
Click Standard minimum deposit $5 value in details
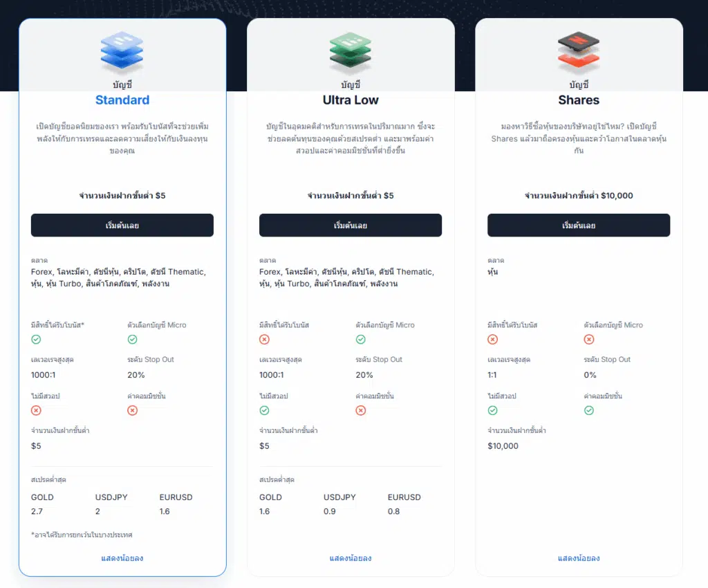coord(36,445)
